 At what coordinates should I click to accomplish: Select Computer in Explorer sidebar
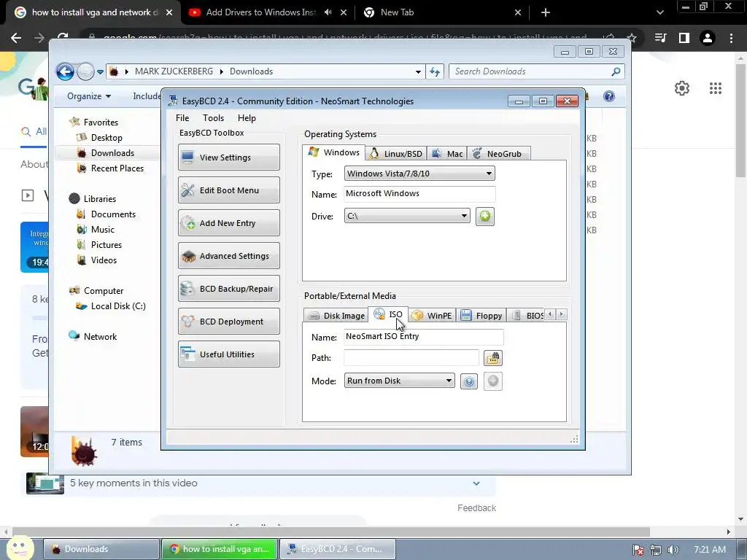pyautogui.click(x=104, y=291)
